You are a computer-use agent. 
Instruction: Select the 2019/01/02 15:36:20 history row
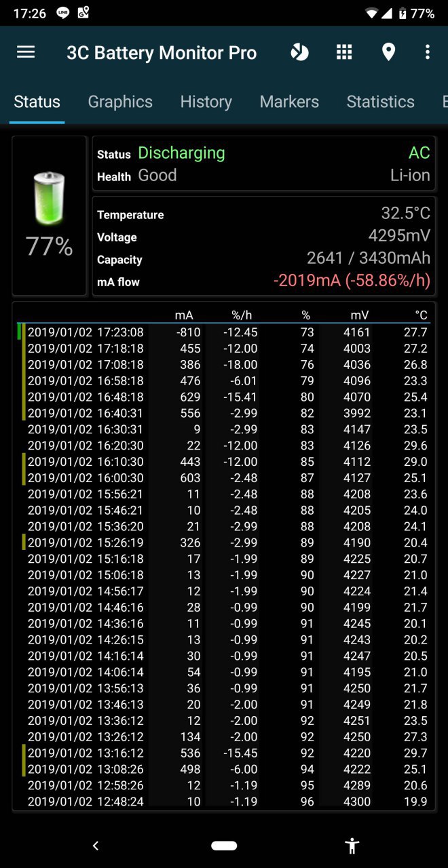(224, 526)
